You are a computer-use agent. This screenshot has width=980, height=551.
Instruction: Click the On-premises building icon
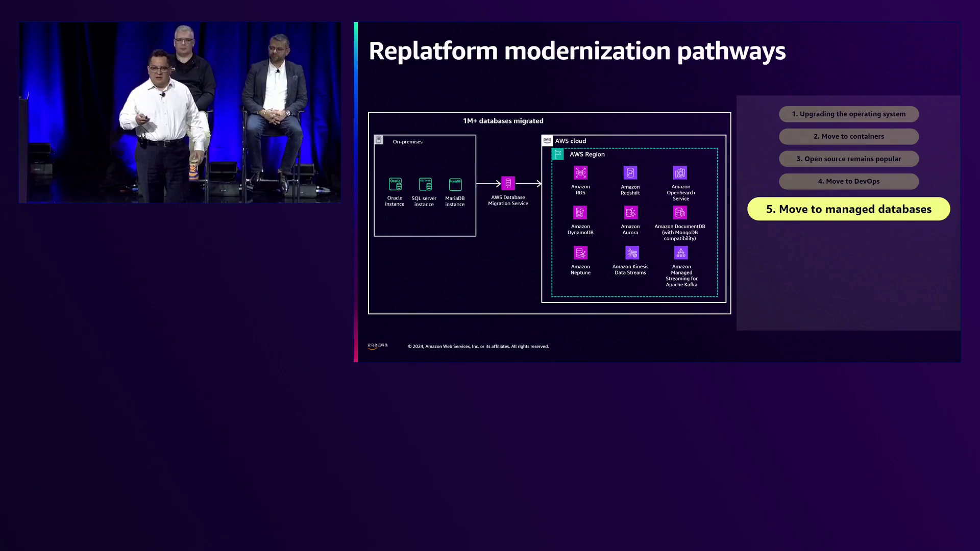click(x=379, y=140)
